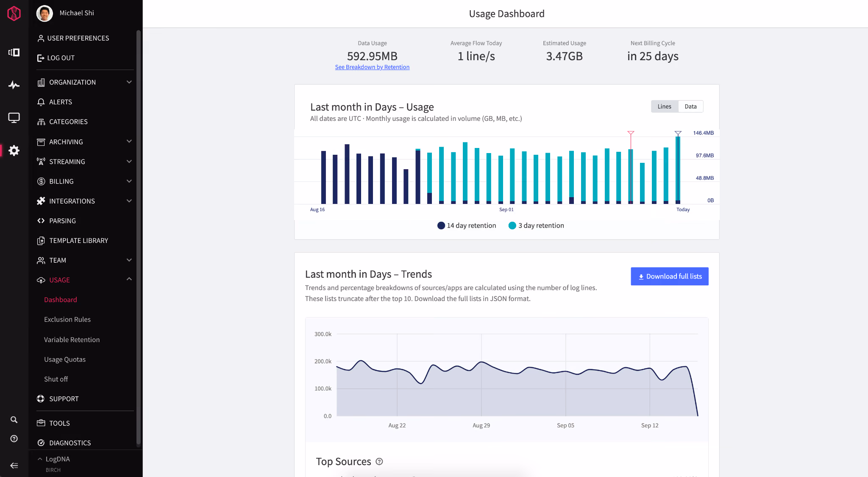Toggle the 14 day retention legend item
This screenshot has height=477, width=868.
click(467, 226)
